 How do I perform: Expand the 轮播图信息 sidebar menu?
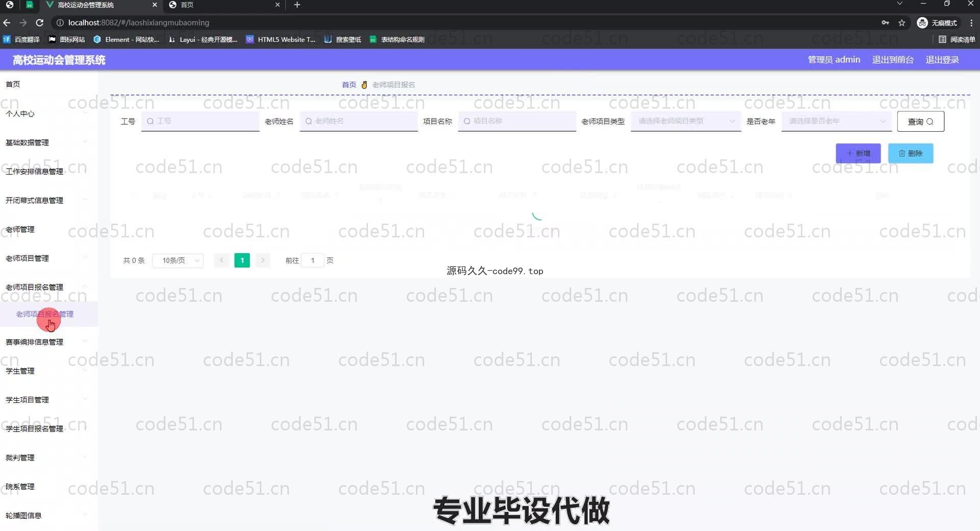click(49, 515)
